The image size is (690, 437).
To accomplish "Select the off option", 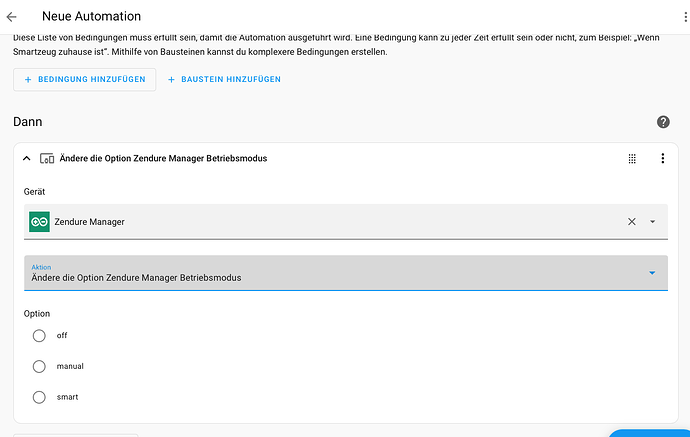I will click(x=39, y=336).
